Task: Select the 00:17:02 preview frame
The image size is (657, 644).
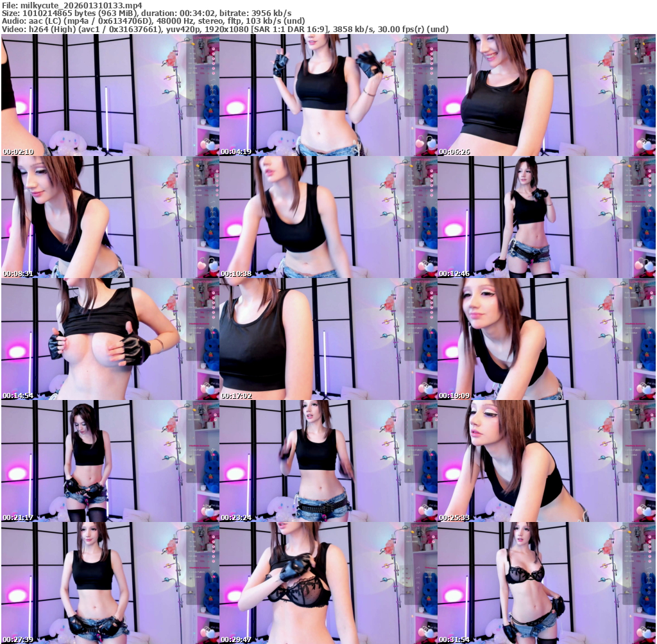Action: point(328,339)
